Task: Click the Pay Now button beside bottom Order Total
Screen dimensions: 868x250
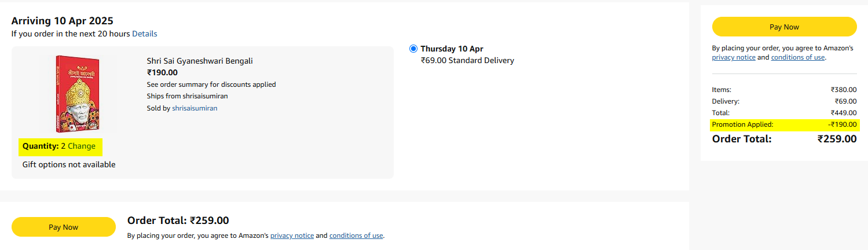Action: pos(64,227)
